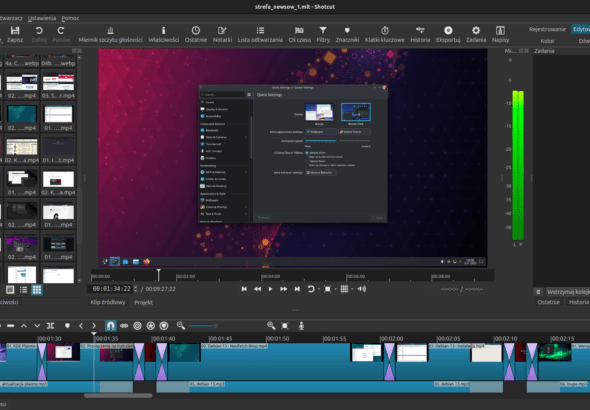Screen dimensions: 590x410
Task: Toggle scrub while dragging
Action: tap(124, 326)
